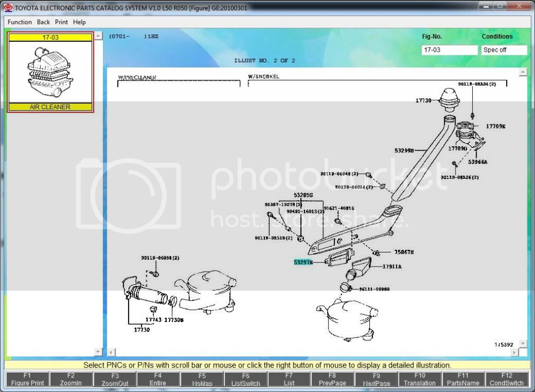Click the F12 CondSwitch button
Viewport: 535px width, 392px height.
(507, 379)
